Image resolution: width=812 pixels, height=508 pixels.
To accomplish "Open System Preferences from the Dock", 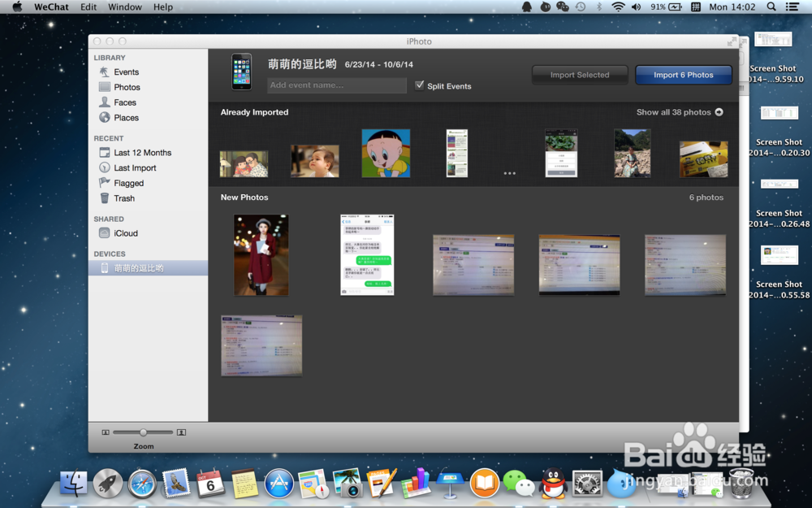I will (587, 483).
